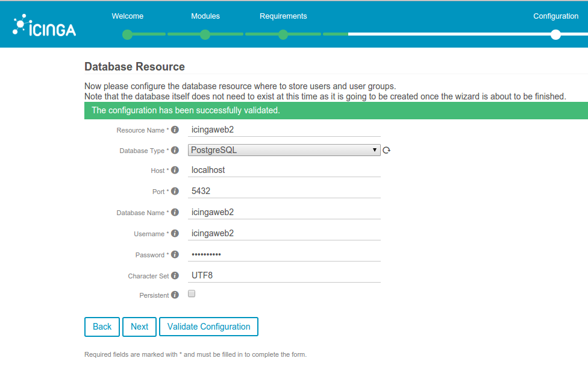Click the Requirements step progress dot

pyautogui.click(x=283, y=34)
